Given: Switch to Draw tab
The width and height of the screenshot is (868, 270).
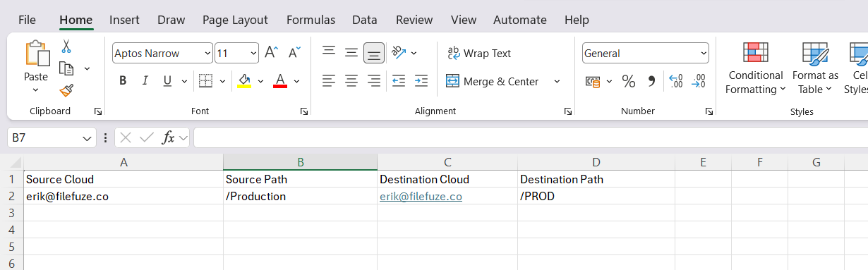Looking at the screenshot, I should pos(171,20).
